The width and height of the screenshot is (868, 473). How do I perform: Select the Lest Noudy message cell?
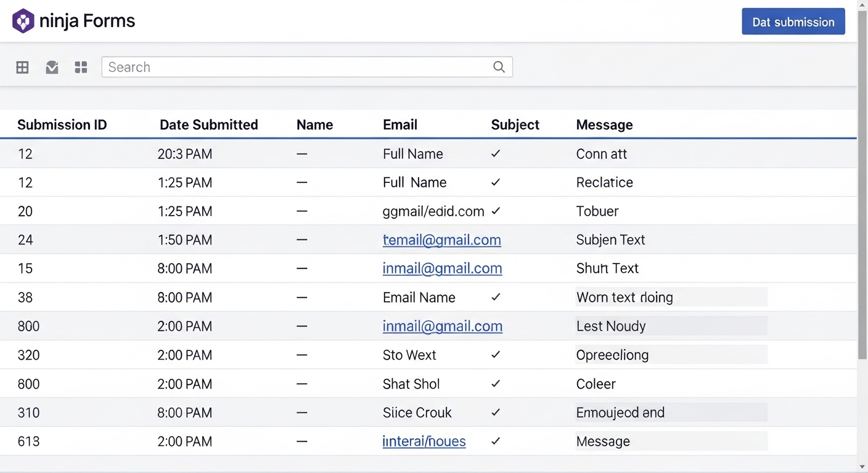click(x=671, y=326)
